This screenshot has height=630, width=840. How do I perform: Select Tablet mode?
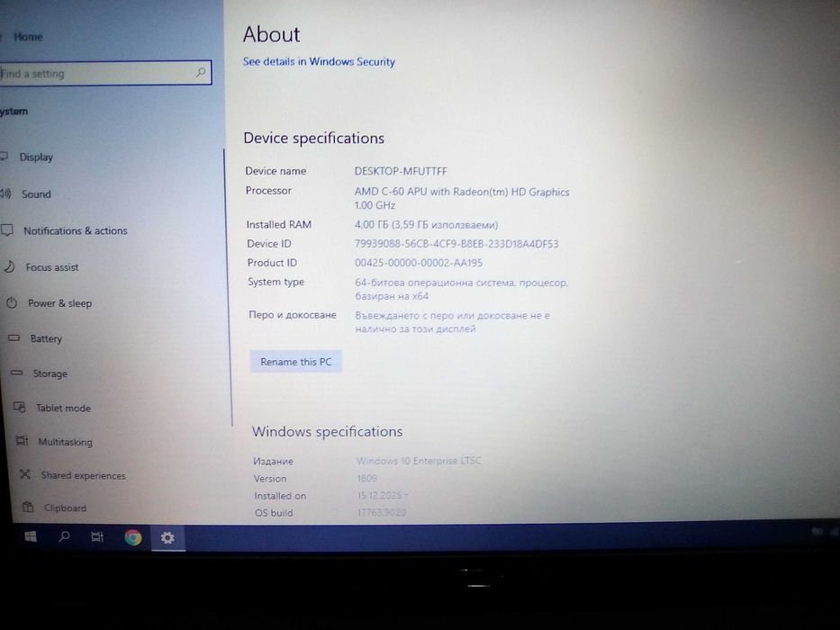tap(63, 408)
